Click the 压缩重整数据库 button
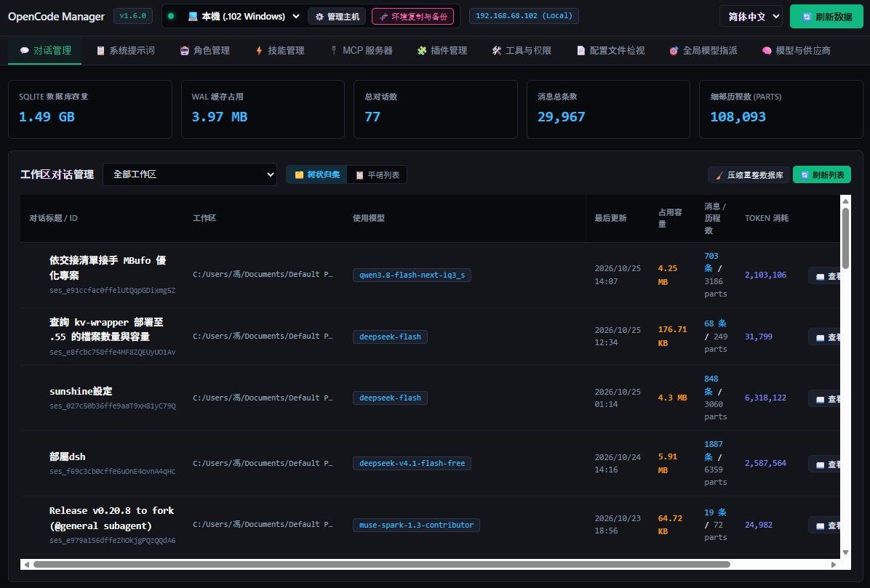870x588 pixels. click(x=749, y=174)
